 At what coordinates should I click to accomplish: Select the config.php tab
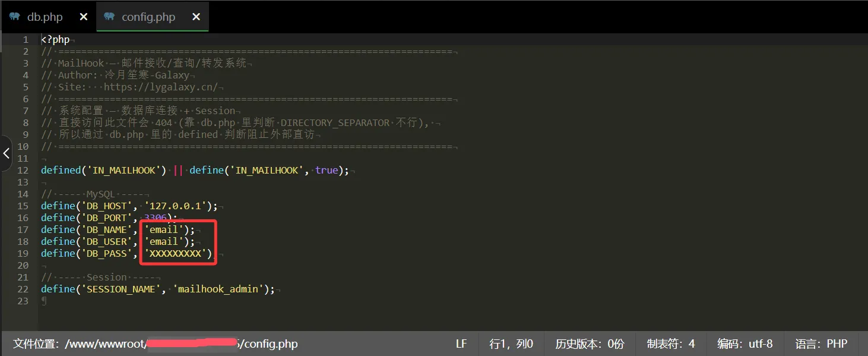pyautogui.click(x=153, y=17)
